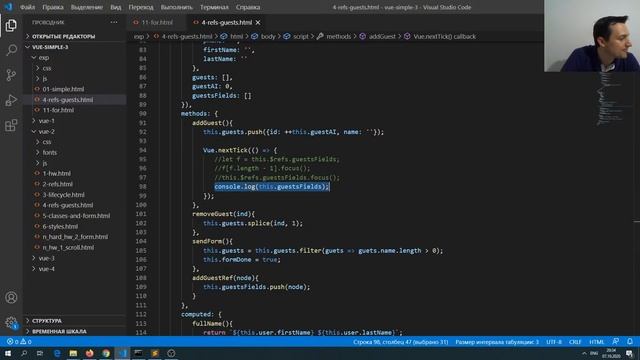Click the feedback icon in status bar
This screenshot has width=640, height=360.
click(616, 342)
